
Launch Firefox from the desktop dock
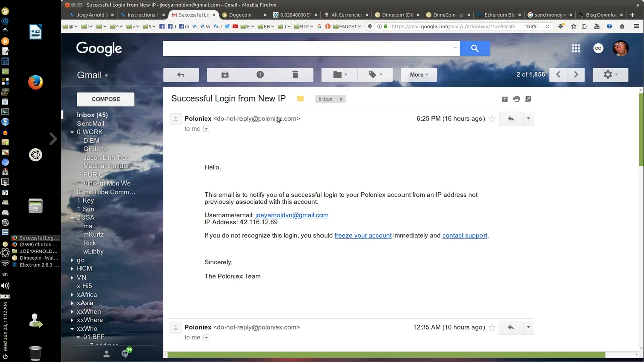point(35,82)
